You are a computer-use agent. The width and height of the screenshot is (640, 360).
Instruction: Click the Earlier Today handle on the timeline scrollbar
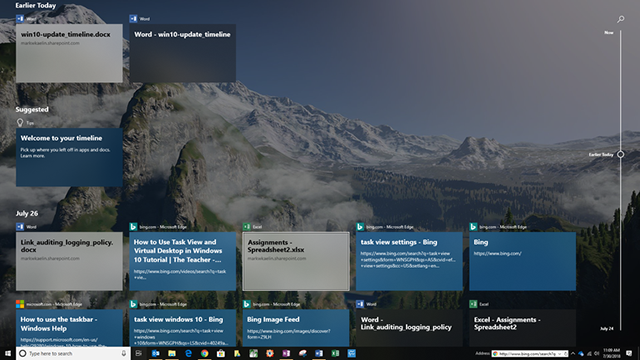coord(620,154)
